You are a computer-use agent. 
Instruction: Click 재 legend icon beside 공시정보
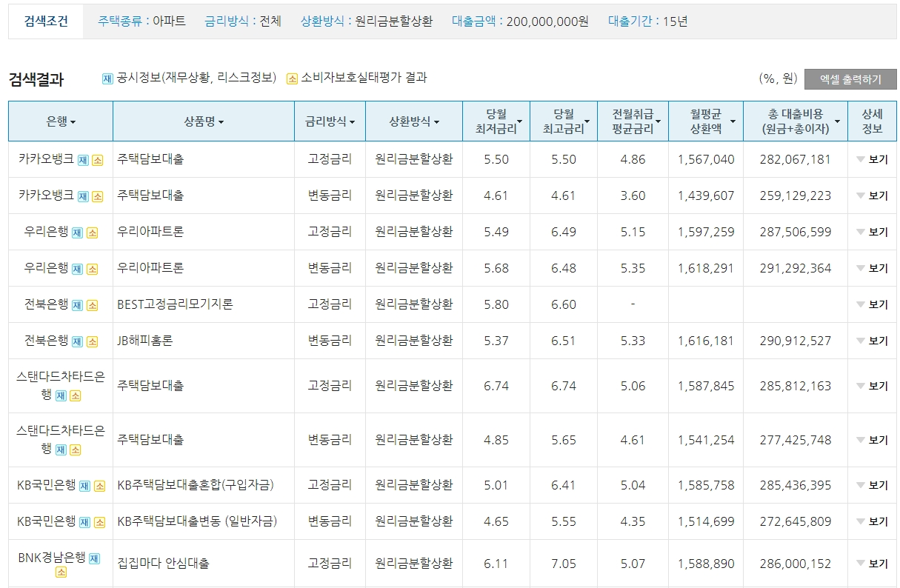click(107, 78)
